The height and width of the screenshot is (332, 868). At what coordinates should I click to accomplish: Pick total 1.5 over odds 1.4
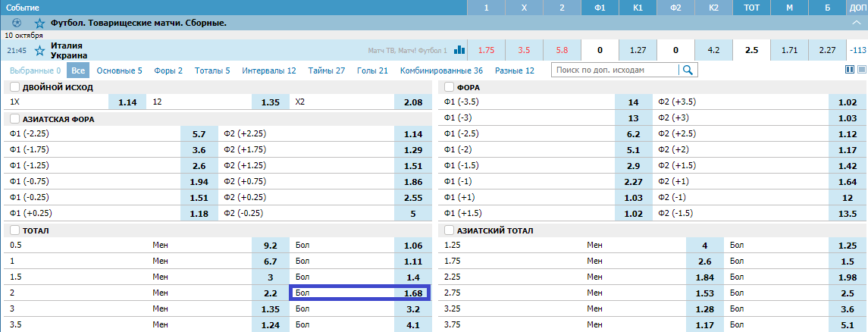pos(413,277)
